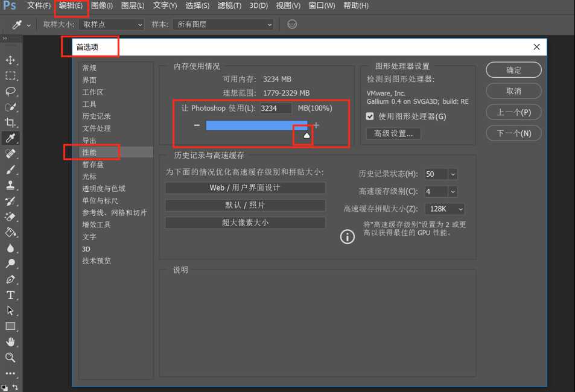
Task: Open the 高速缓存拼贴大小 128K dropdown
Action: coord(445,209)
